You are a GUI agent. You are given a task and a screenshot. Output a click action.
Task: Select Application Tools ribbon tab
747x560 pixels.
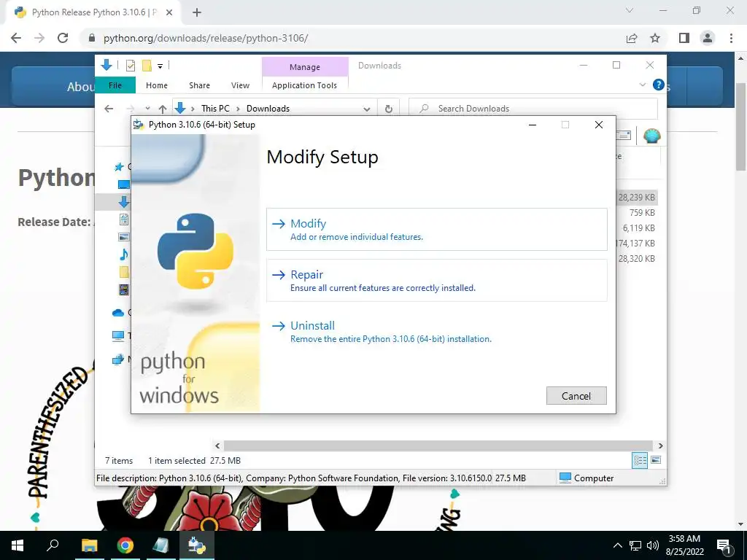point(304,85)
